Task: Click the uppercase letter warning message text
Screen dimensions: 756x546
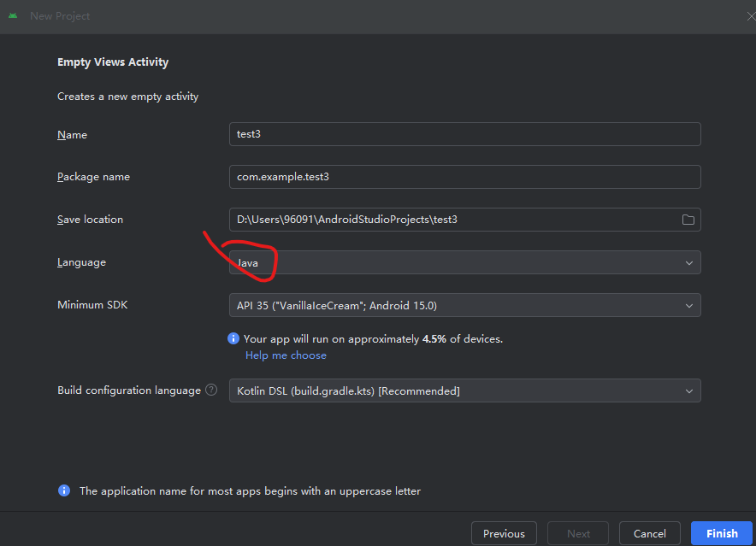Action: pyautogui.click(x=251, y=491)
